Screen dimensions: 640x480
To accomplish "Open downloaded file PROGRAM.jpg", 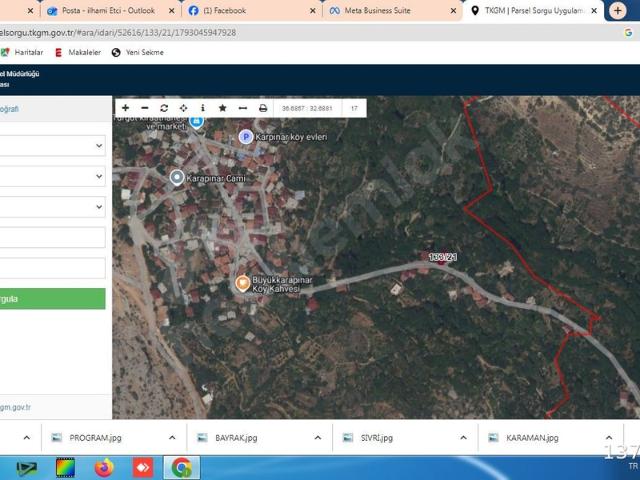I will [x=95, y=438].
